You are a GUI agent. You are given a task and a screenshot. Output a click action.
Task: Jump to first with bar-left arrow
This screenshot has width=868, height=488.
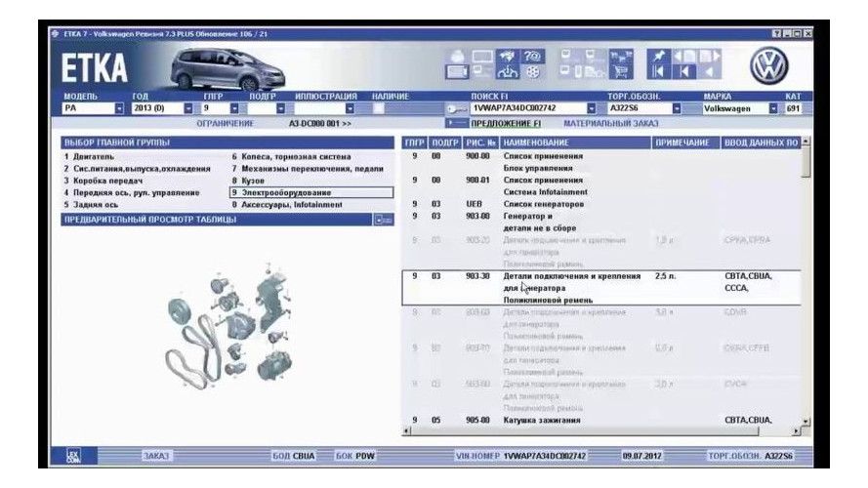pyautogui.click(x=659, y=72)
